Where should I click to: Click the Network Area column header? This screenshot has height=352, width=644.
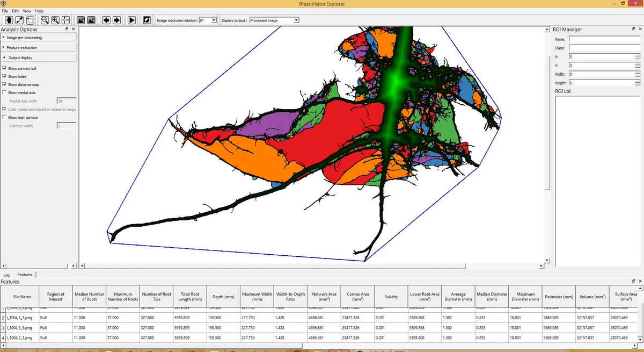click(324, 297)
